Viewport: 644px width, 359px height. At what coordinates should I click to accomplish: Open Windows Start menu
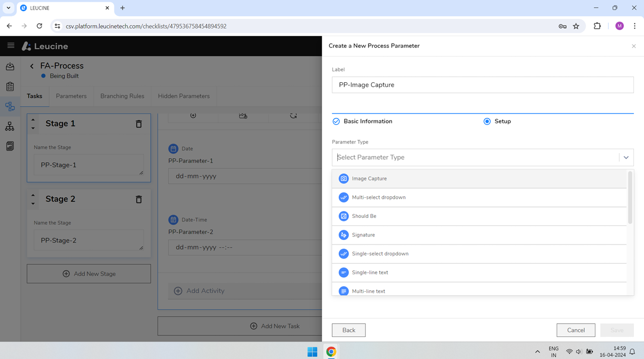(x=312, y=351)
